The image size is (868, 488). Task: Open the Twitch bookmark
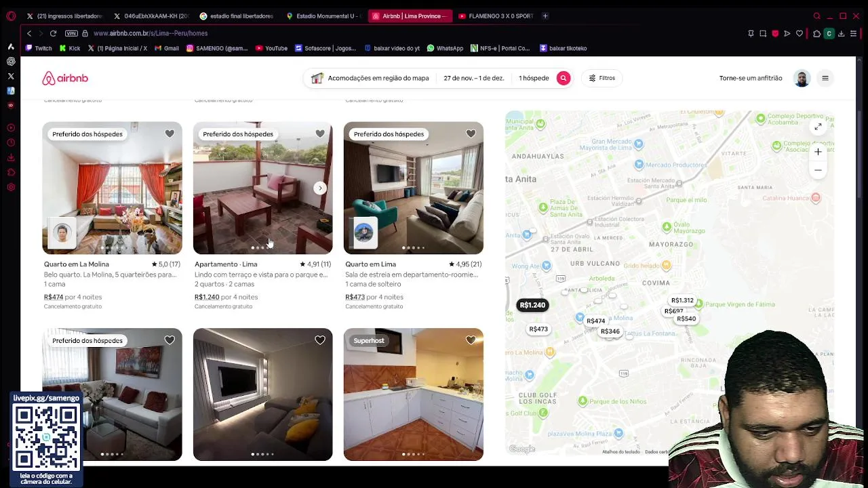pos(39,48)
